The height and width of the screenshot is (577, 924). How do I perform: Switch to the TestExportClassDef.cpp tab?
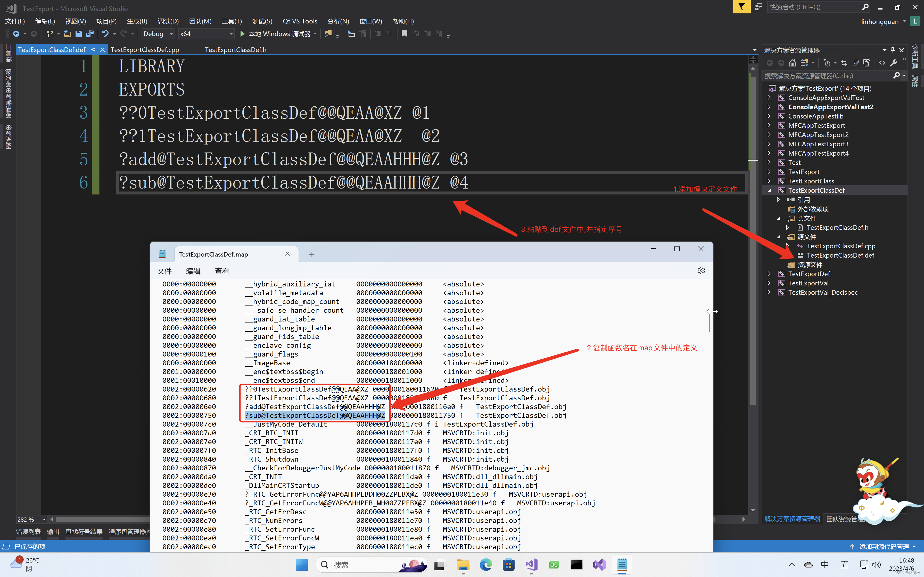[145, 50]
